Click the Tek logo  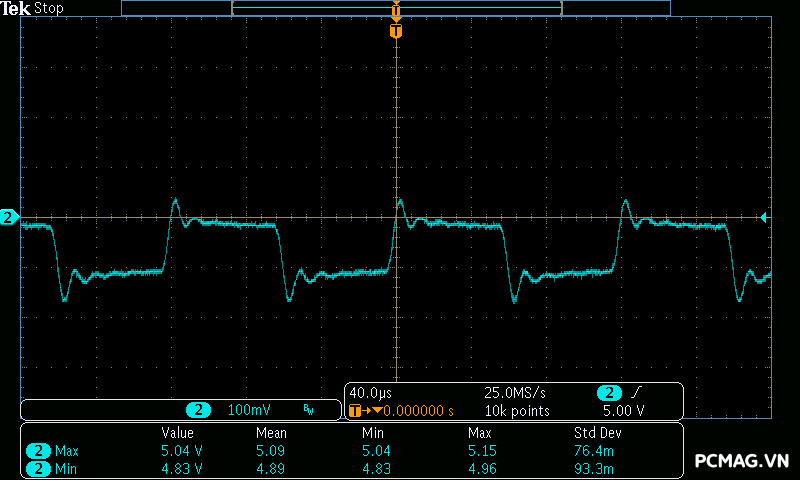point(17,8)
